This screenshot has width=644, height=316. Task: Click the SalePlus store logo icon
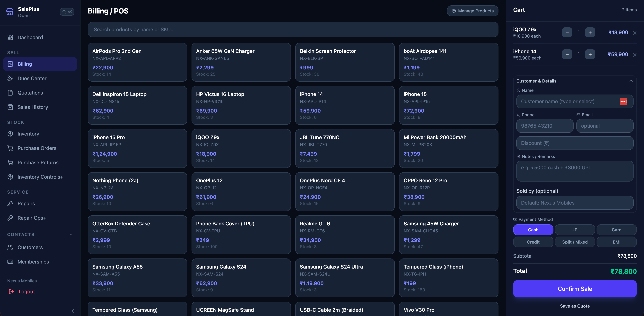point(10,12)
